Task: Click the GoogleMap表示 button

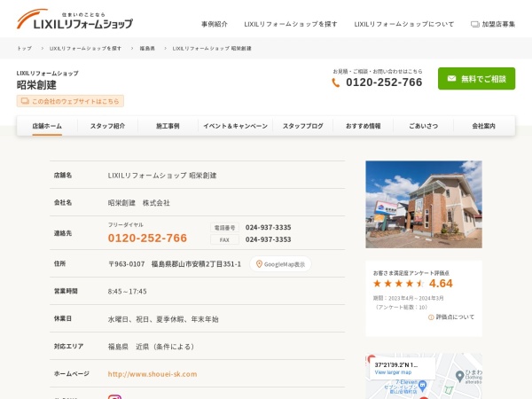Action: (280, 264)
